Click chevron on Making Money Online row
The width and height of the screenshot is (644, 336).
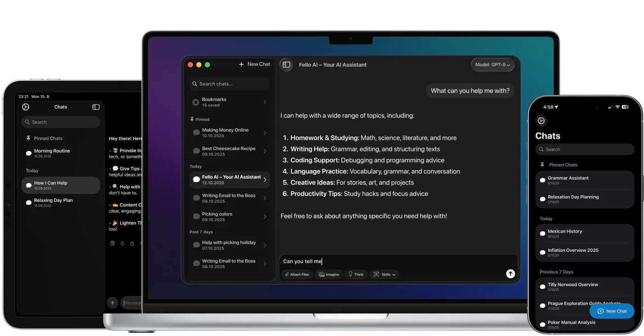point(265,133)
